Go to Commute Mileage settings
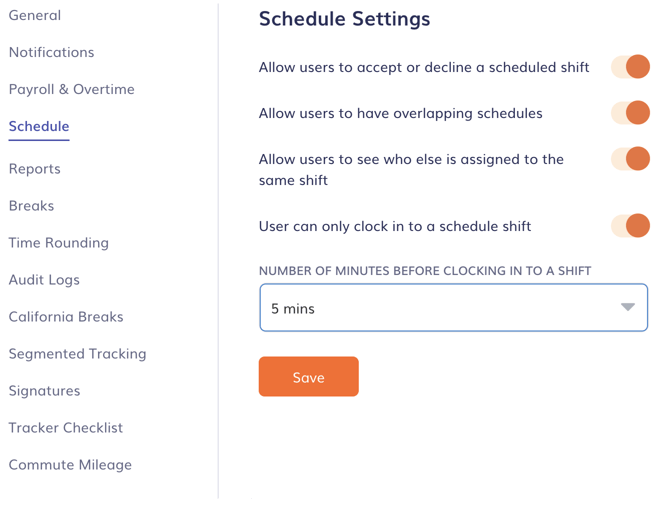Viewport: 670px width, 505px height. click(x=70, y=464)
